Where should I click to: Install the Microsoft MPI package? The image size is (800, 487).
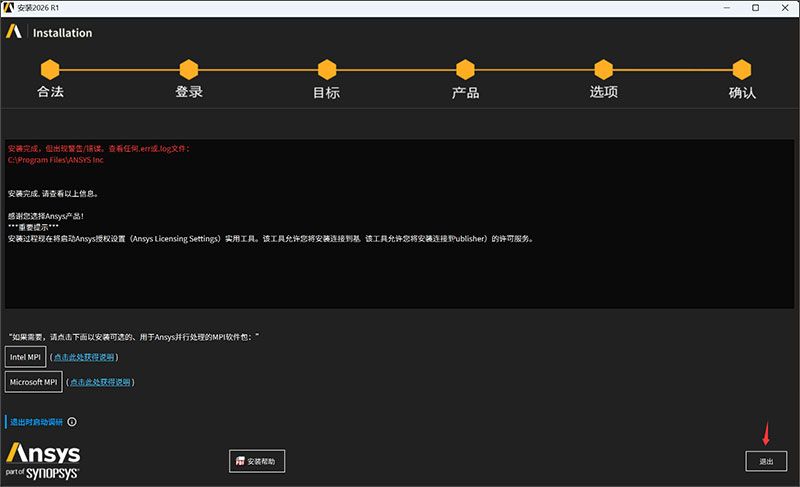34,382
